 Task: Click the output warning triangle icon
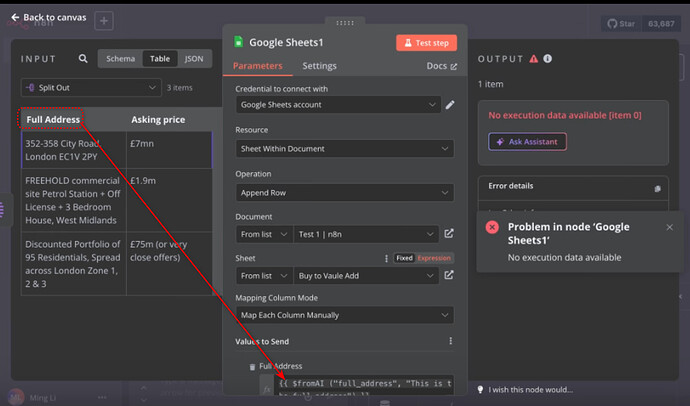534,59
